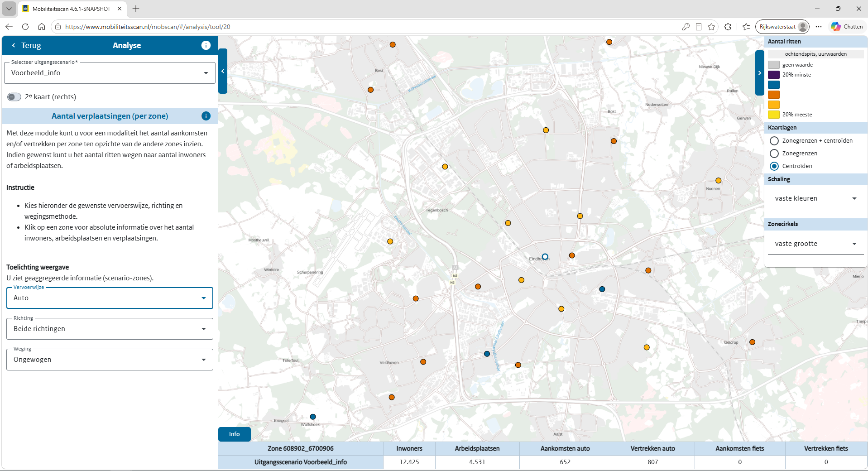Click the browser refresh icon
The height and width of the screenshot is (471, 868).
(x=25, y=27)
